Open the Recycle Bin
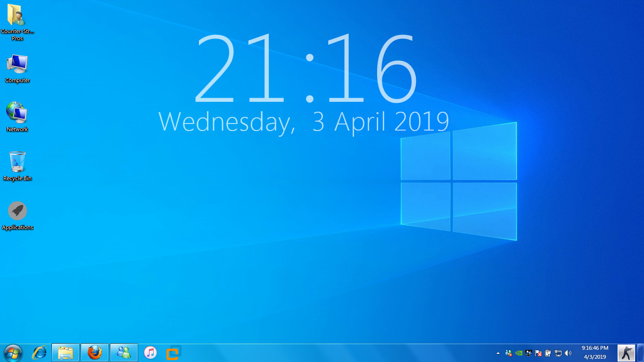The height and width of the screenshot is (362, 644). [x=17, y=166]
